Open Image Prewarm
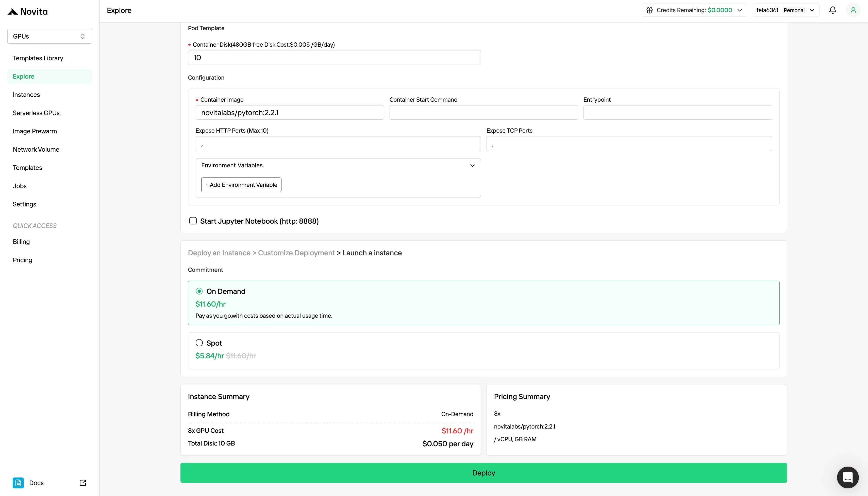This screenshot has width=868, height=496. 50,131
